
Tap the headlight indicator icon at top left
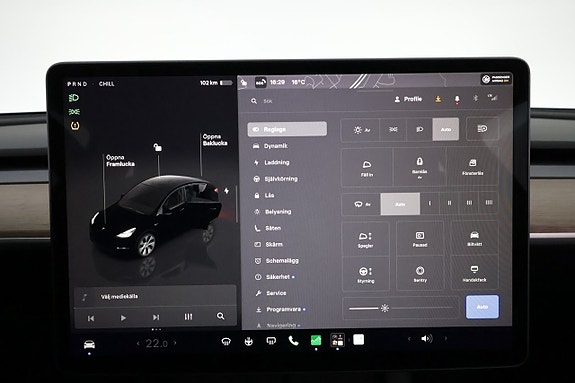[74, 98]
